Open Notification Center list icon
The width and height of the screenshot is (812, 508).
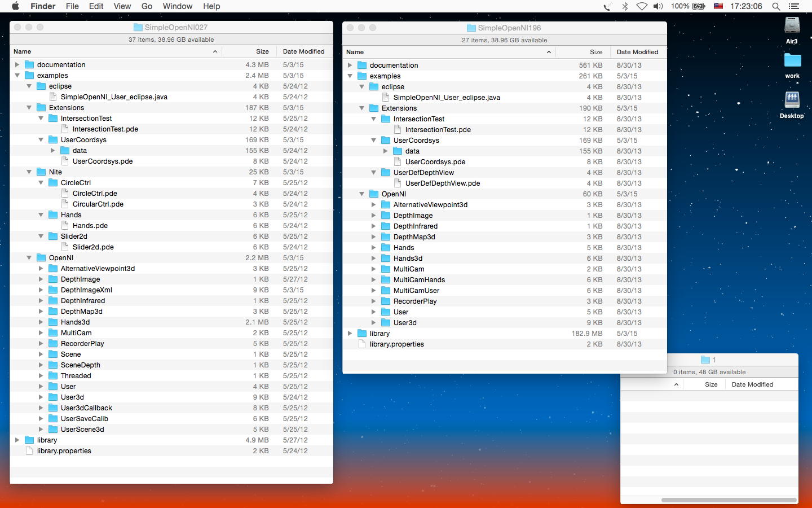pos(794,6)
